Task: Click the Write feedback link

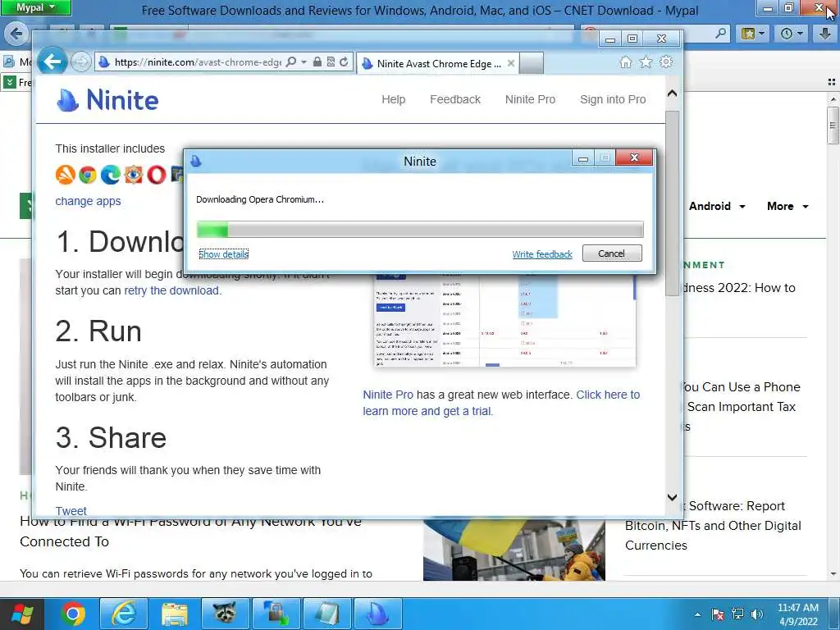Action: coord(542,254)
